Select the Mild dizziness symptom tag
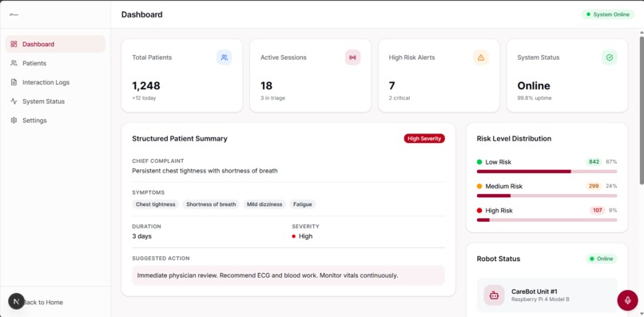Image resolution: width=644 pixels, height=317 pixels. (x=264, y=204)
